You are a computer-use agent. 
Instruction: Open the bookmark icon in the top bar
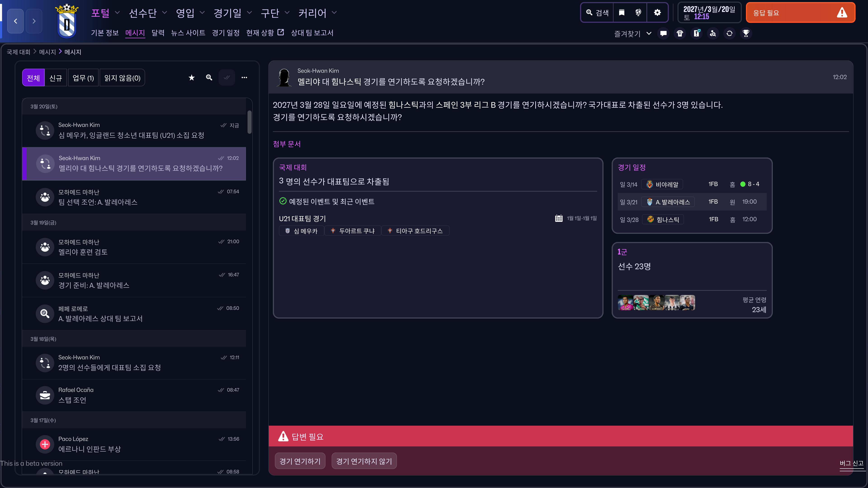point(621,12)
